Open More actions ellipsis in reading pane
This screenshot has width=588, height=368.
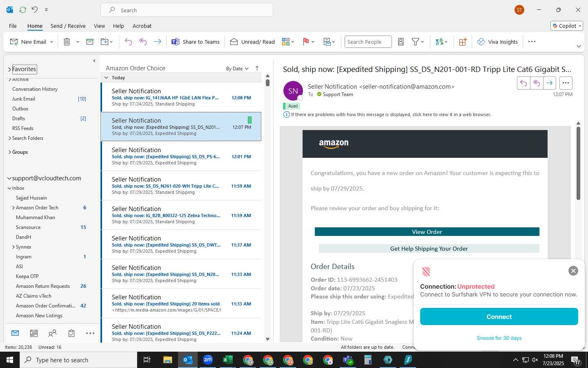566,83
